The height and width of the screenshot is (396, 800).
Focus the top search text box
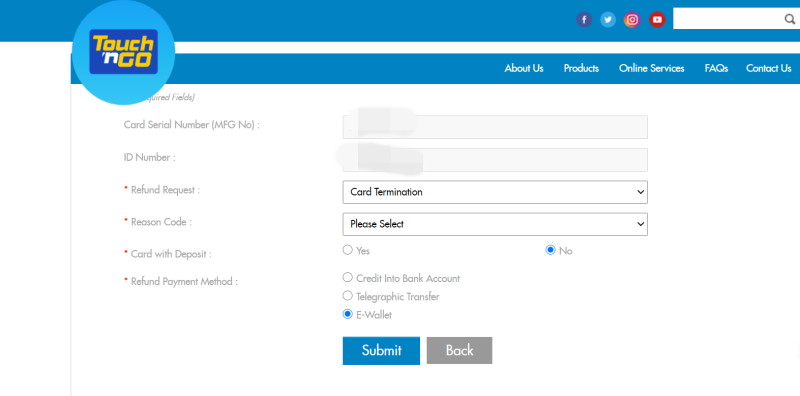(x=729, y=19)
